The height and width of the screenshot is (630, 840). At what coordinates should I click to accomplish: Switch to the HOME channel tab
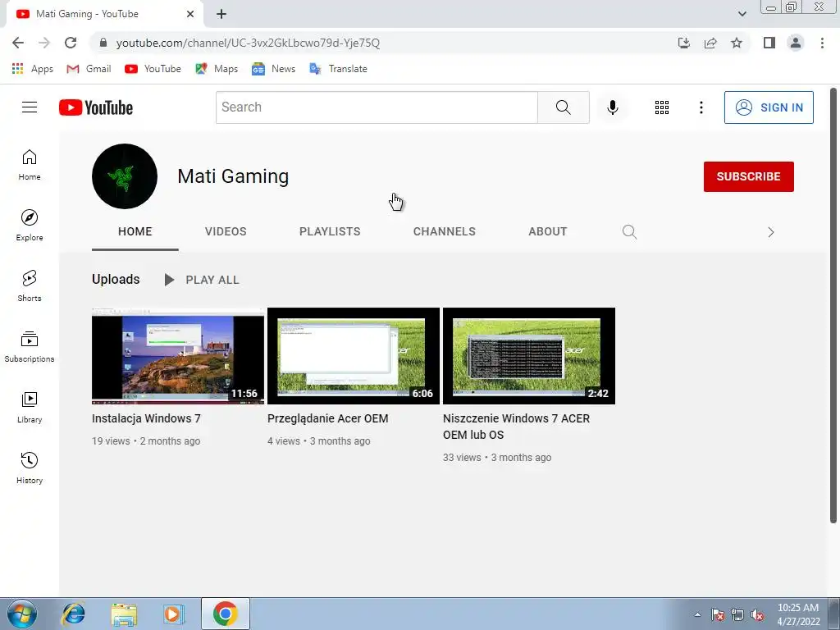(x=135, y=231)
